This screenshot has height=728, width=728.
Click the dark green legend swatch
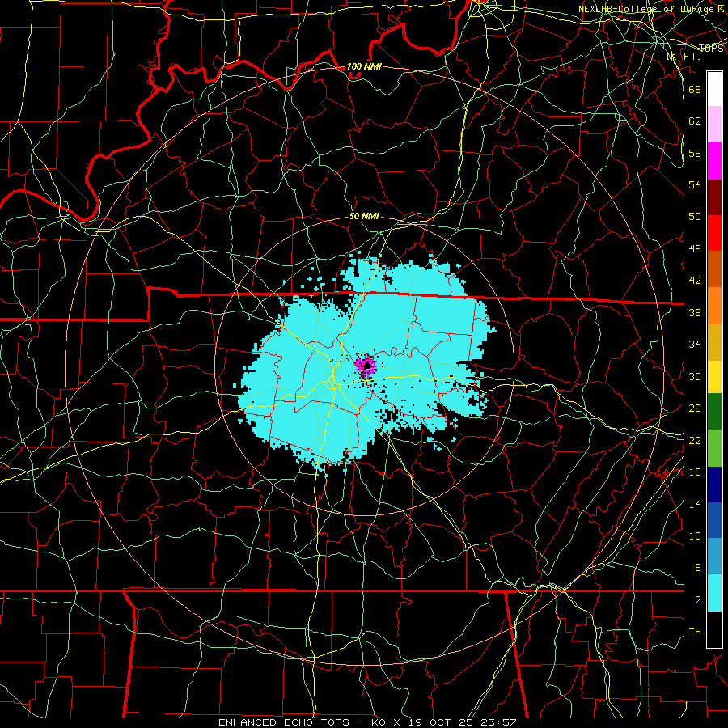(x=714, y=412)
